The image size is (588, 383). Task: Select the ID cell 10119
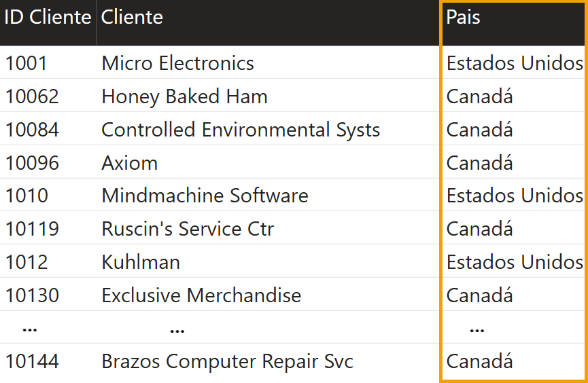32,230
